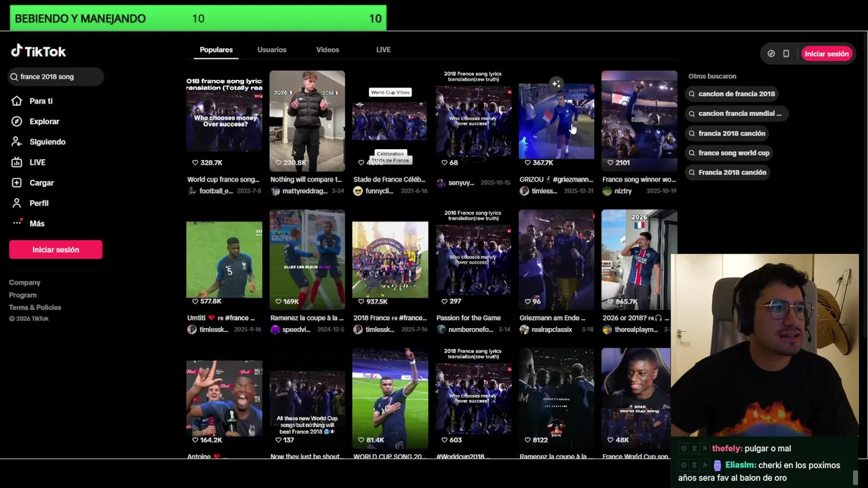The height and width of the screenshot is (488, 868).
Task: Click the TikTok coin icon beside the phone icon
Action: pyautogui.click(x=771, y=54)
